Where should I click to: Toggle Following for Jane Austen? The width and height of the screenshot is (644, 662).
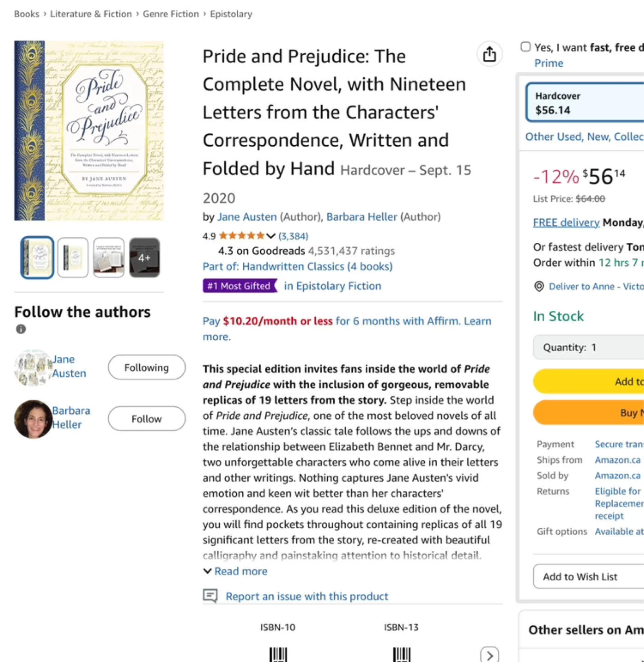[146, 367]
